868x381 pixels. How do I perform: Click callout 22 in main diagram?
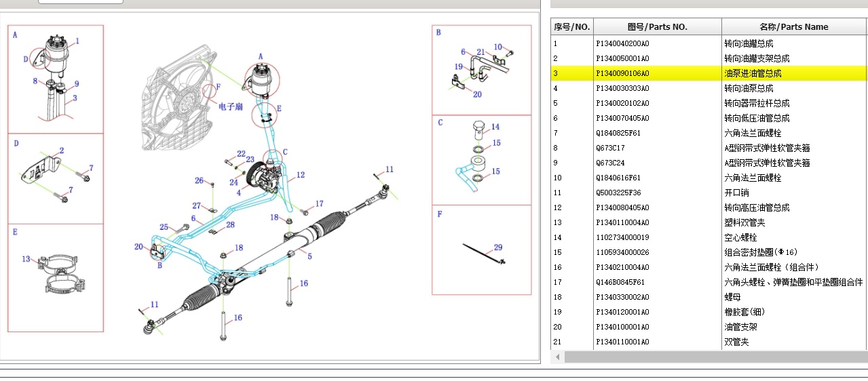click(241, 154)
